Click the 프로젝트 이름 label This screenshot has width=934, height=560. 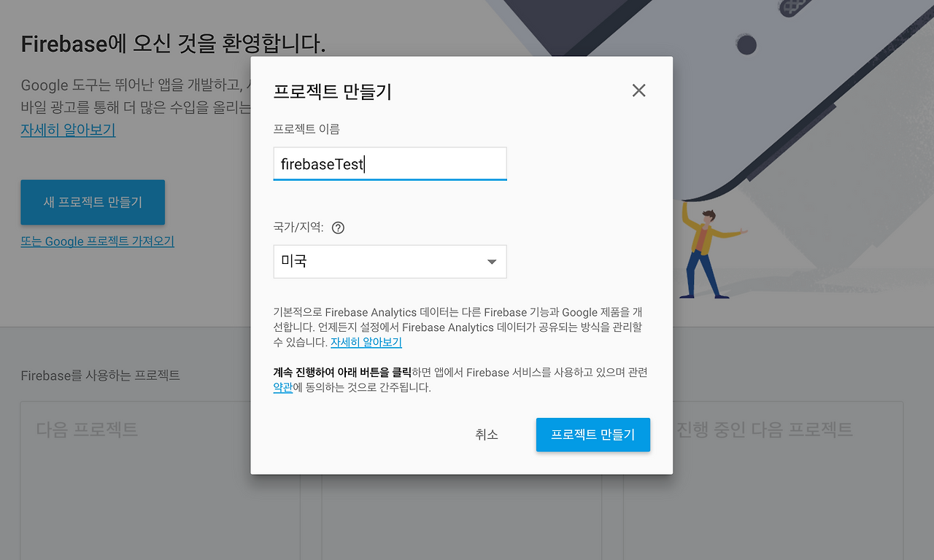click(306, 129)
